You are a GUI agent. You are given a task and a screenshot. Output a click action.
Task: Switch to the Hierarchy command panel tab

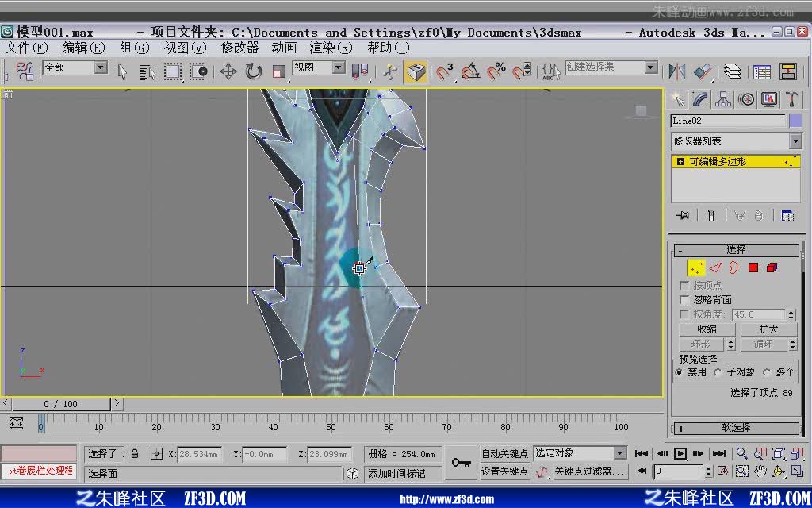723,99
